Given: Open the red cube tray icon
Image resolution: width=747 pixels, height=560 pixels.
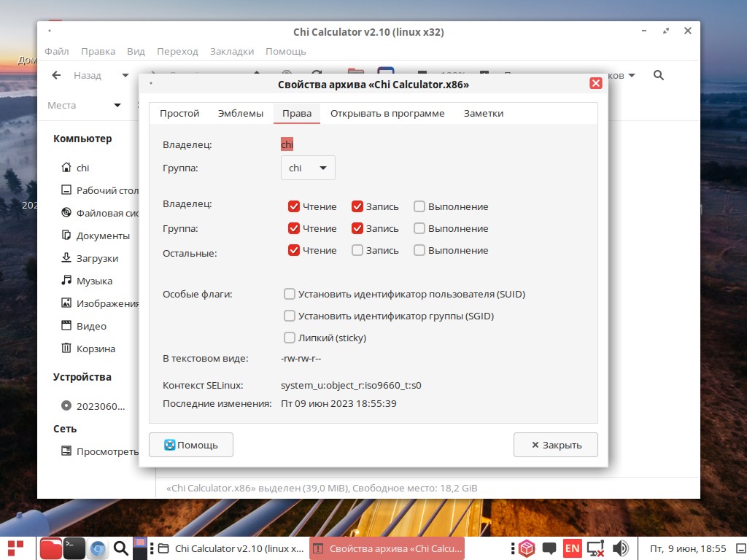Looking at the screenshot, I should click(527, 548).
